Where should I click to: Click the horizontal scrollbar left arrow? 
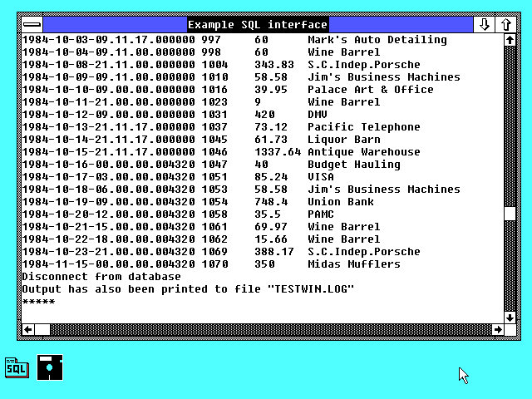[x=28, y=329]
